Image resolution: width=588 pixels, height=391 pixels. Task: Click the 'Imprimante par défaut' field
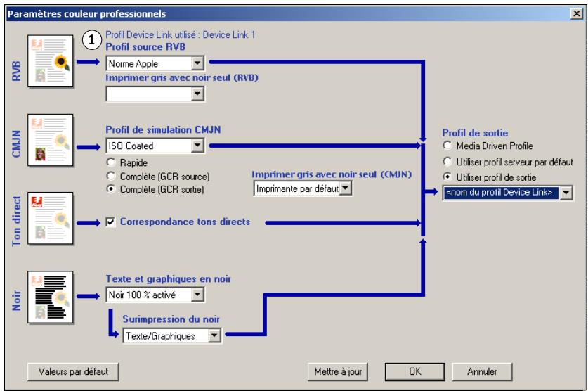297,188
